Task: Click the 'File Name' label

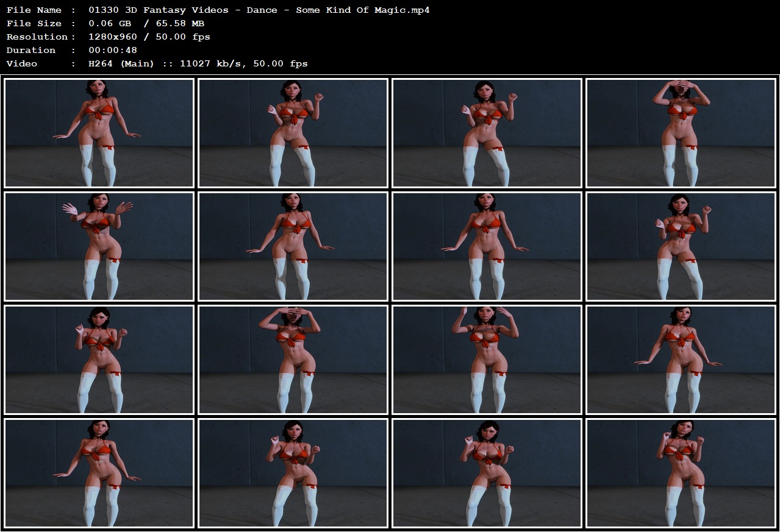Action: [34, 10]
